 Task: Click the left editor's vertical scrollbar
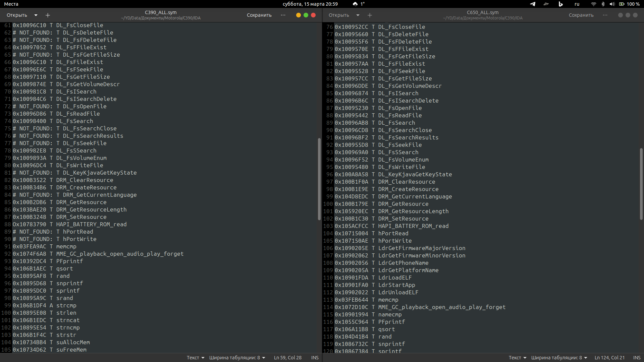pos(319,179)
